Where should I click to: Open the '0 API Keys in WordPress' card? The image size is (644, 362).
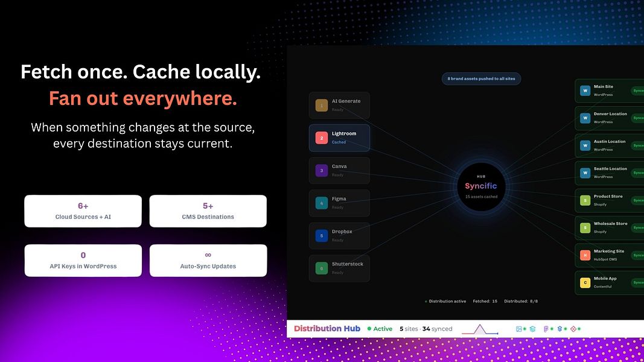coord(83,260)
